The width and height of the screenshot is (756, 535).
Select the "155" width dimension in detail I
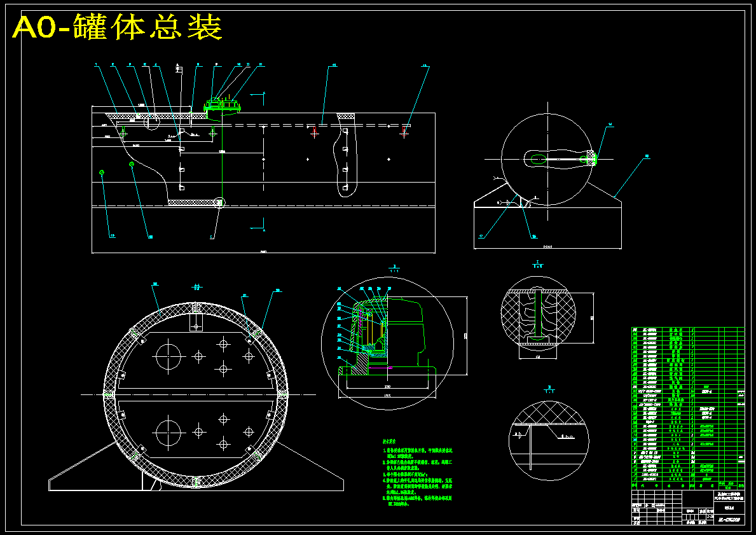click(387, 396)
